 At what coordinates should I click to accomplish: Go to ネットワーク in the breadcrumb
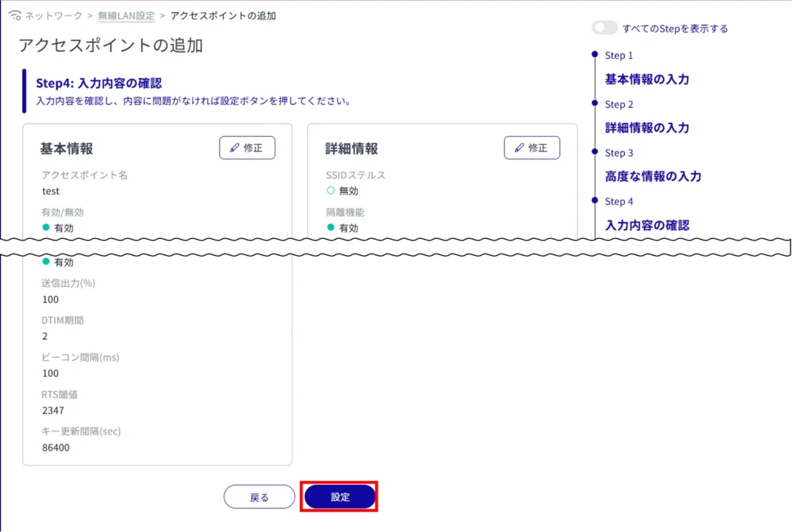[55, 15]
